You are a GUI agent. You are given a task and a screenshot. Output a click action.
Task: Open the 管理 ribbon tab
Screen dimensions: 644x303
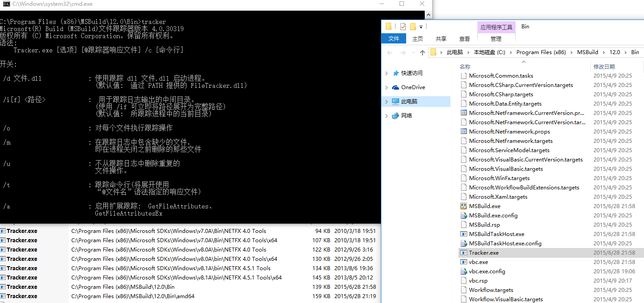tap(496, 39)
